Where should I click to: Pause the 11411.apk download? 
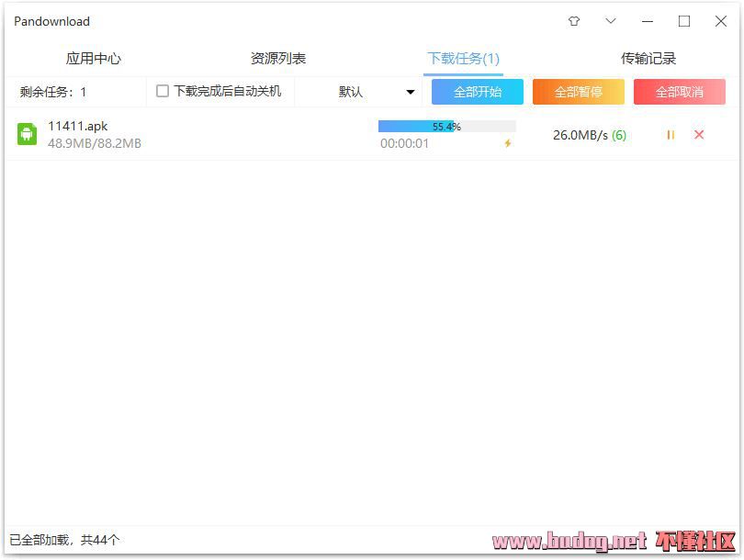click(671, 135)
